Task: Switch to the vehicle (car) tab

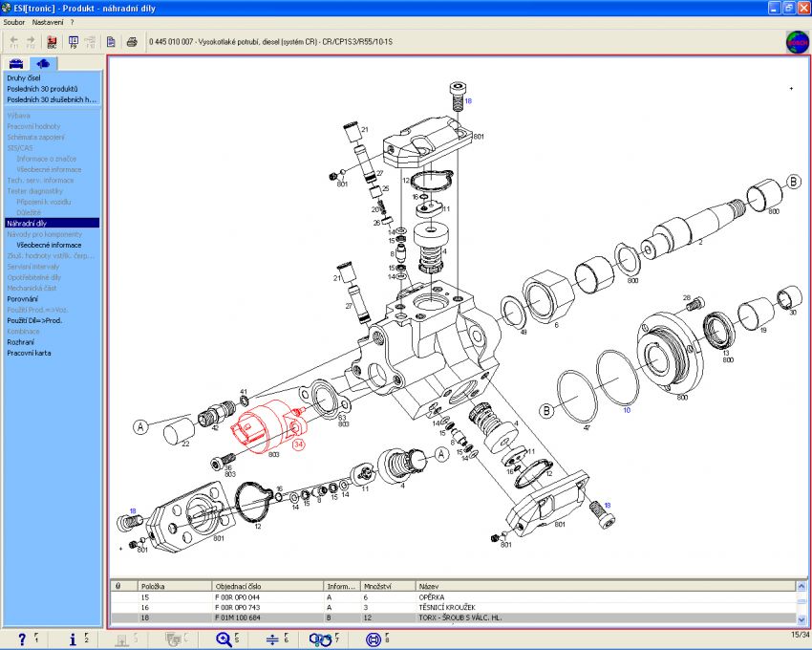Action: point(16,63)
